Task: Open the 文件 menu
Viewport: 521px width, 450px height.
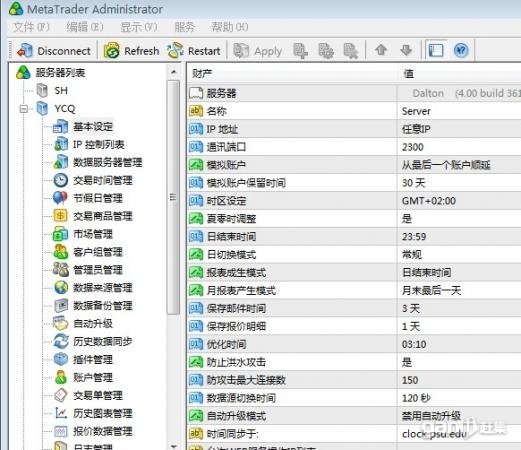Action: (31, 27)
